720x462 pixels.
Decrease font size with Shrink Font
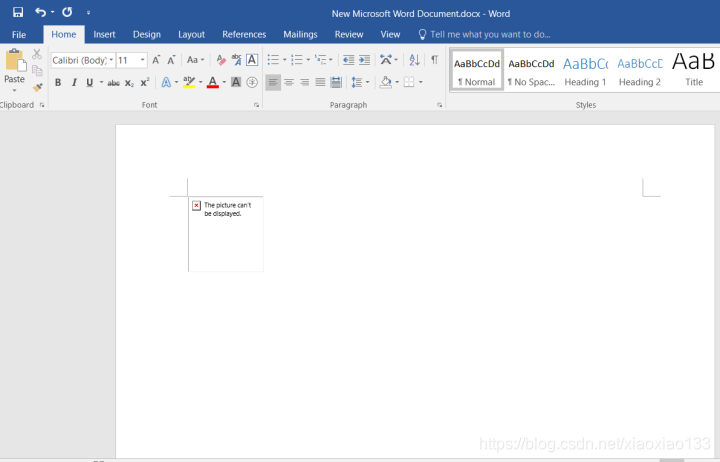click(x=171, y=60)
